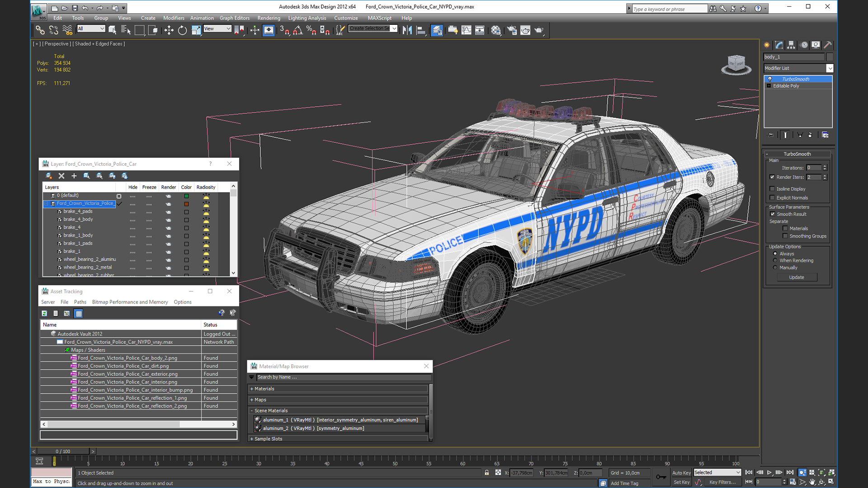
Task: Open the Graph Editors menu
Action: point(235,18)
